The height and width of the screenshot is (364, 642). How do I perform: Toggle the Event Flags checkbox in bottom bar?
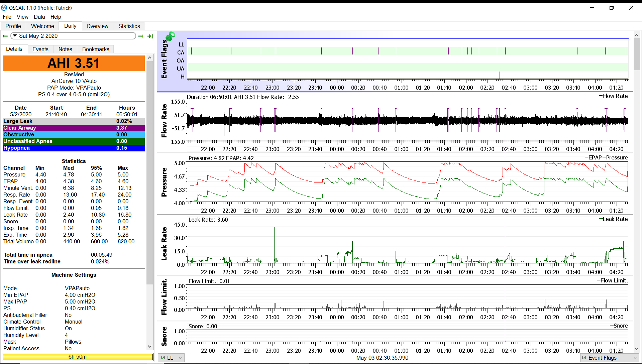point(584,358)
